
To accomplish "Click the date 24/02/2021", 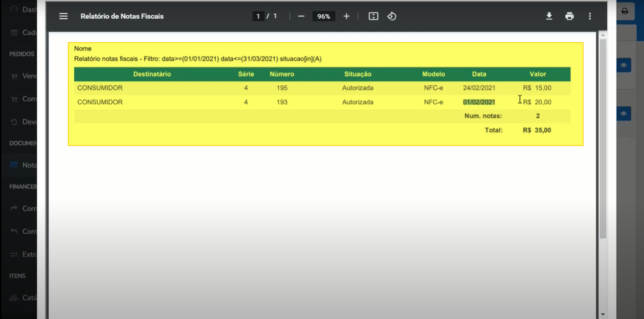I will coord(479,88).
